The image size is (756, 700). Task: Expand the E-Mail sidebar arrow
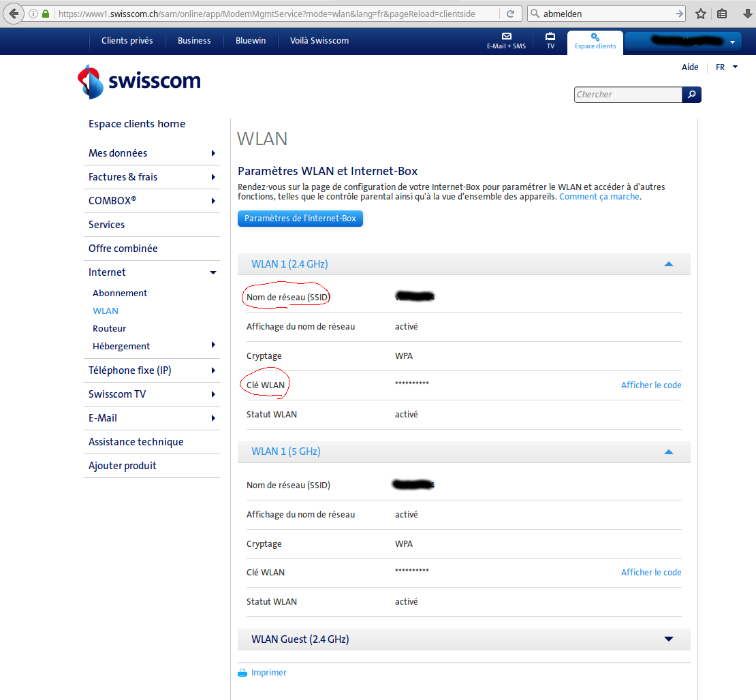(x=213, y=418)
